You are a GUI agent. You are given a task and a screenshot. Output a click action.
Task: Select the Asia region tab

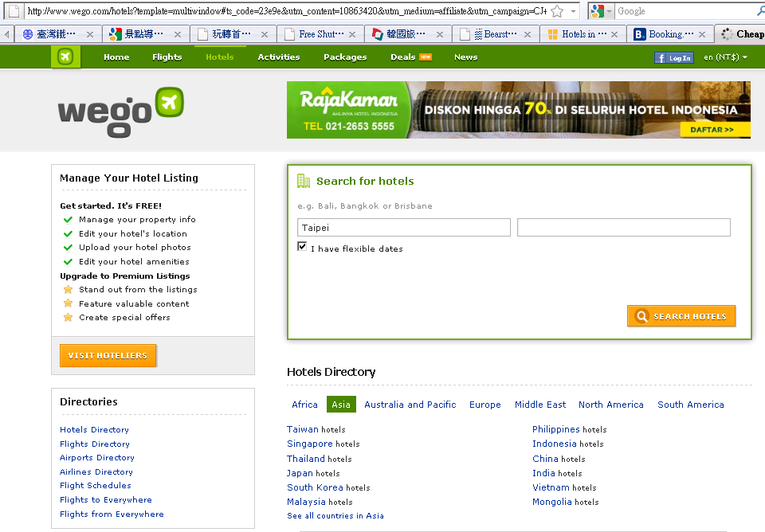point(341,405)
